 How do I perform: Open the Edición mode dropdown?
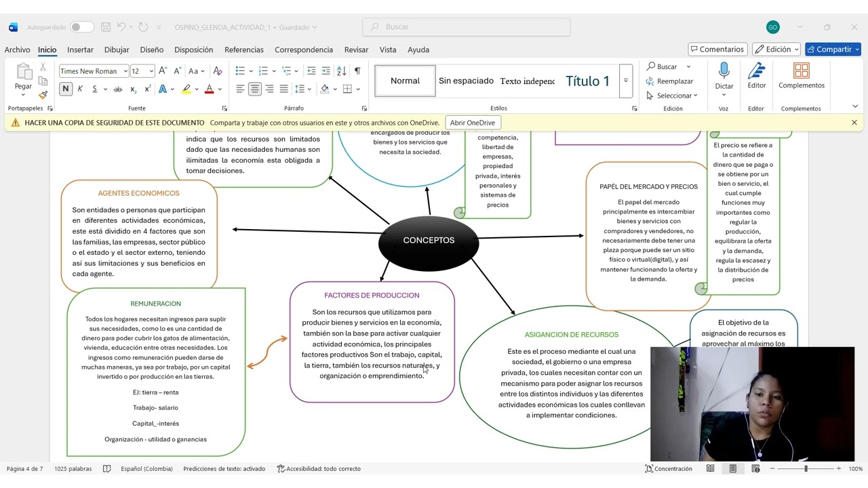(776, 49)
